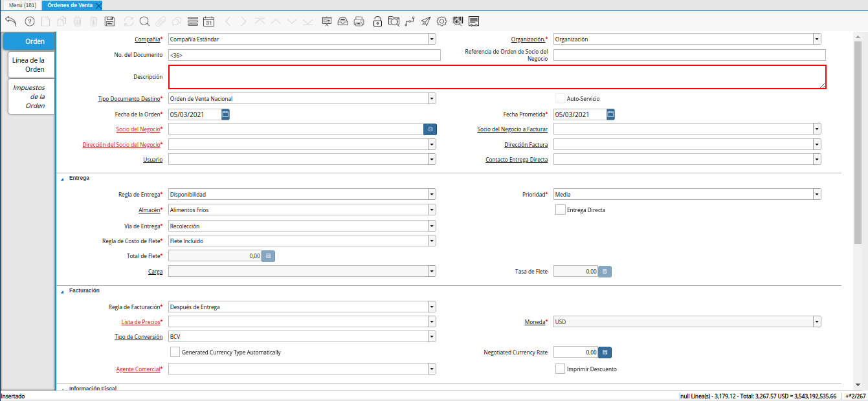This screenshot has height=401, width=868.
Task: Switch to the Menú (181) tab
Action: 22,5
